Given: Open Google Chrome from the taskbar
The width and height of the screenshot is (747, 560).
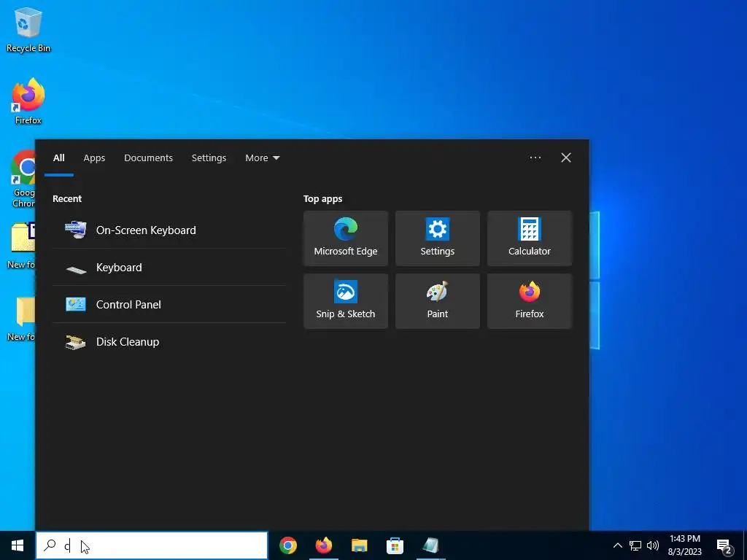Looking at the screenshot, I should pyautogui.click(x=288, y=545).
